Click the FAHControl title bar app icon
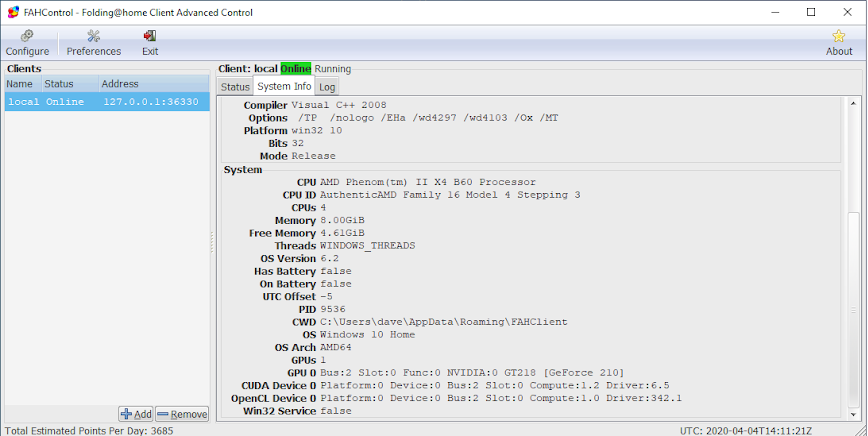This screenshot has width=868, height=436. point(13,12)
